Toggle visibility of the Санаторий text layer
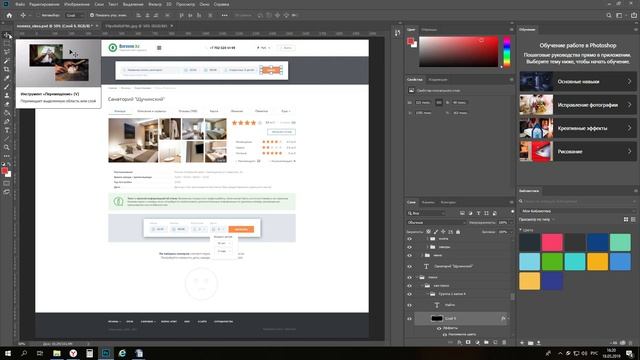This screenshot has width=640, height=360. coord(409,267)
